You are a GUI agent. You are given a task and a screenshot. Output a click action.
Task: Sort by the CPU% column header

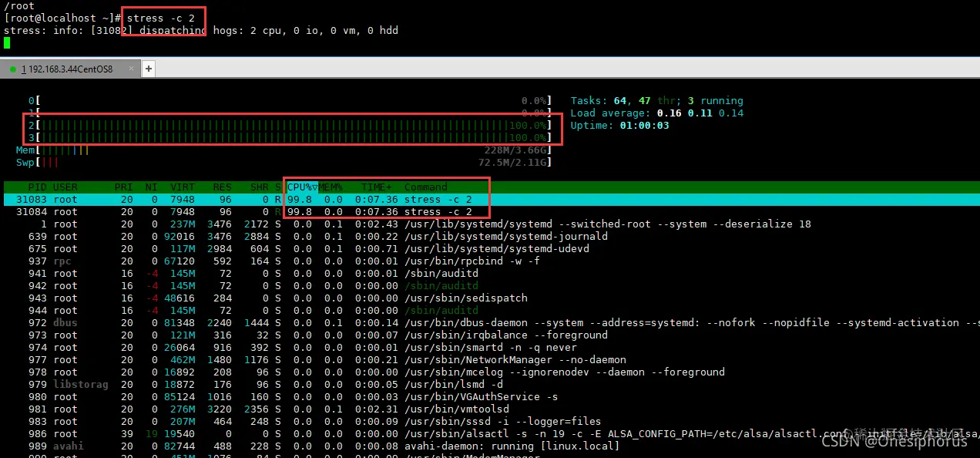click(x=302, y=187)
